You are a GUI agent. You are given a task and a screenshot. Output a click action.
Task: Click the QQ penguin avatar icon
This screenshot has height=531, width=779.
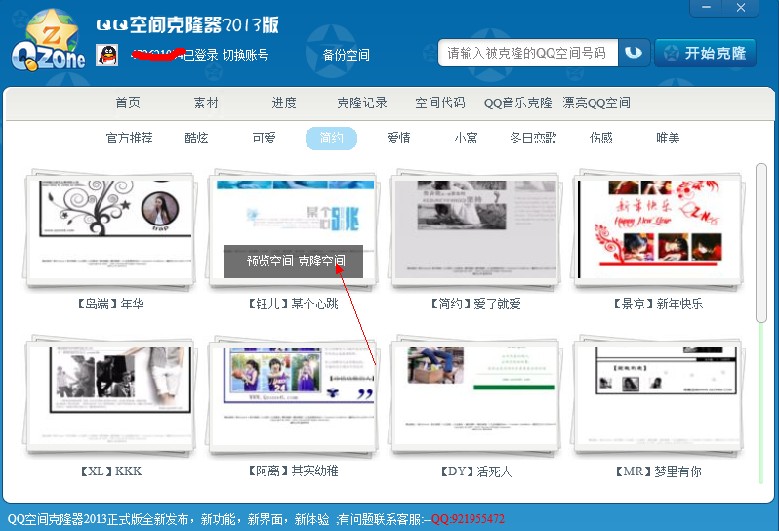click(107, 55)
